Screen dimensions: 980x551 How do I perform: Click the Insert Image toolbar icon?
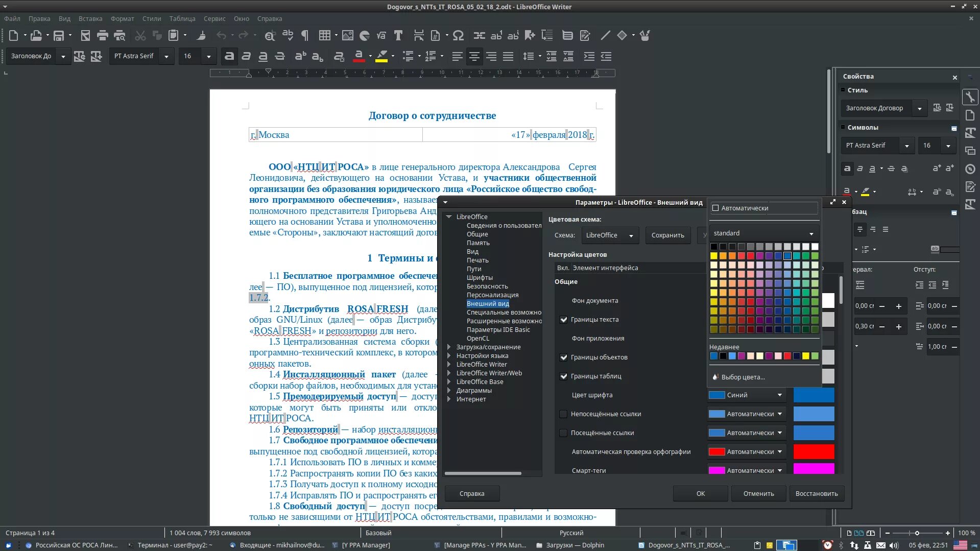(x=348, y=35)
